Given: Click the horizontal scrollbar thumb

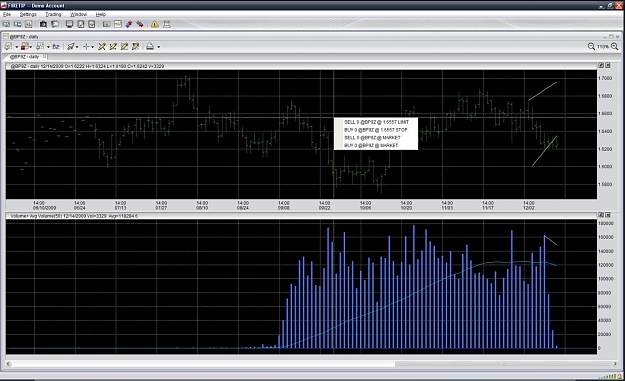Looking at the screenshot, I should point(503,364).
